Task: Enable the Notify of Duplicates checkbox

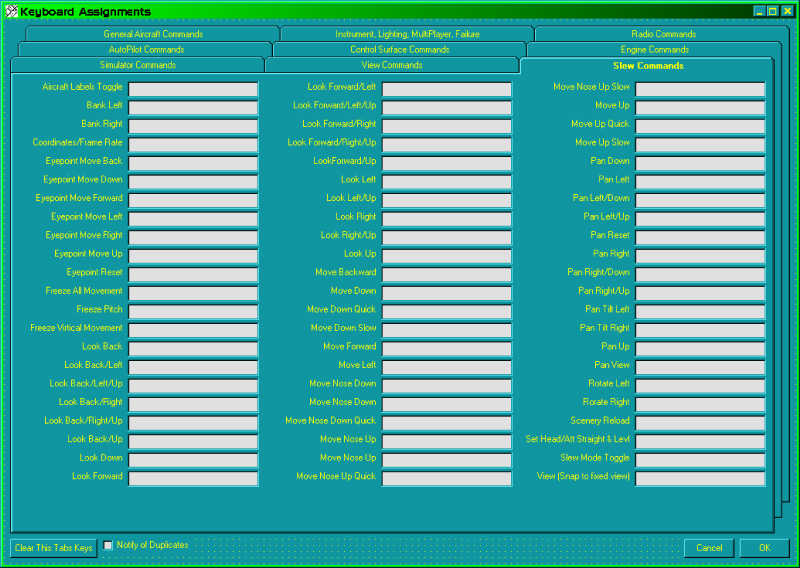Action: tap(108, 545)
